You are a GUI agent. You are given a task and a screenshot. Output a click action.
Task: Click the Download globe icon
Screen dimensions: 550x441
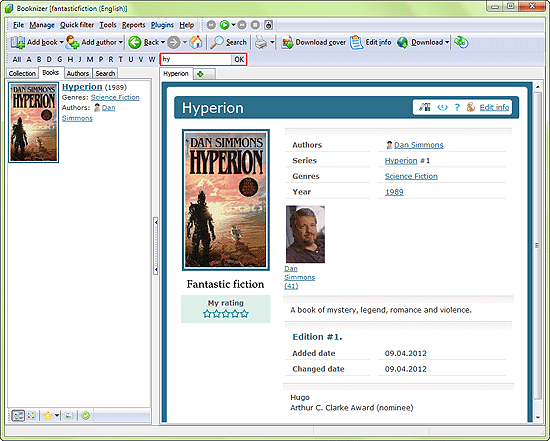403,42
